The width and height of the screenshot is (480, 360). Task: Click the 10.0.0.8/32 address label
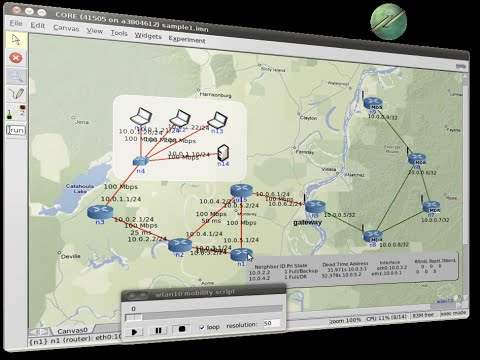(x=394, y=244)
